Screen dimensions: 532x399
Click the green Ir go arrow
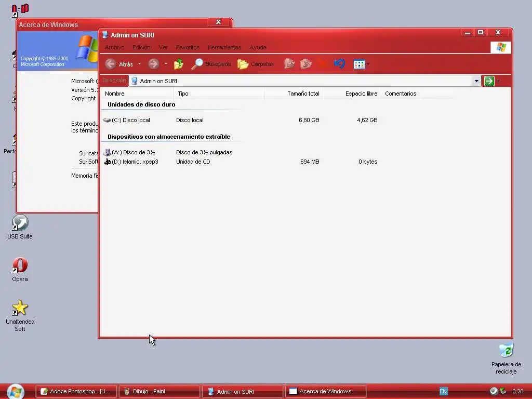pyautogui.click(x=489, y=81)
